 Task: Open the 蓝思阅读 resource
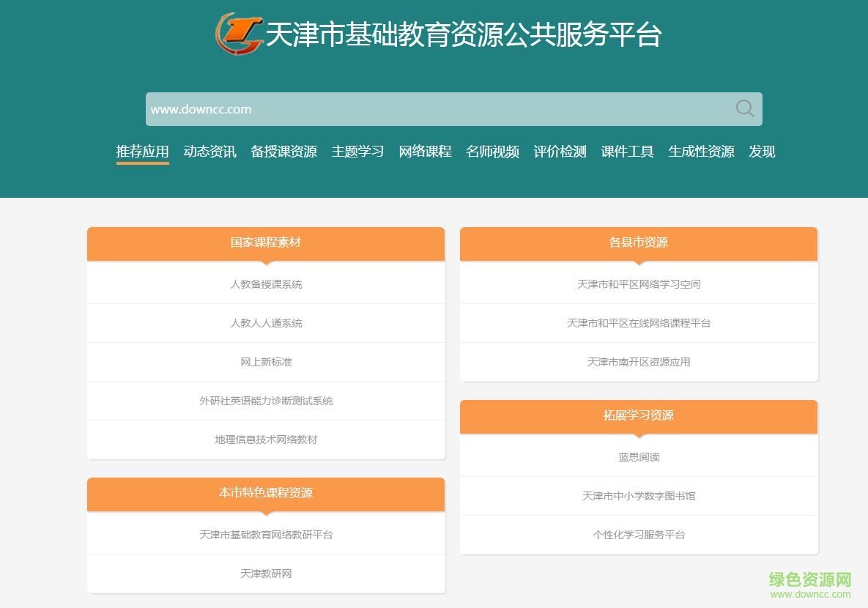(x=638, y=456)
